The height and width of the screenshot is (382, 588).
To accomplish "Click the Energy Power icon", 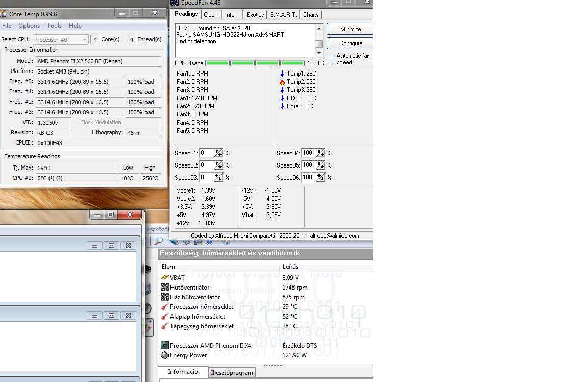I will pos(165,355).
